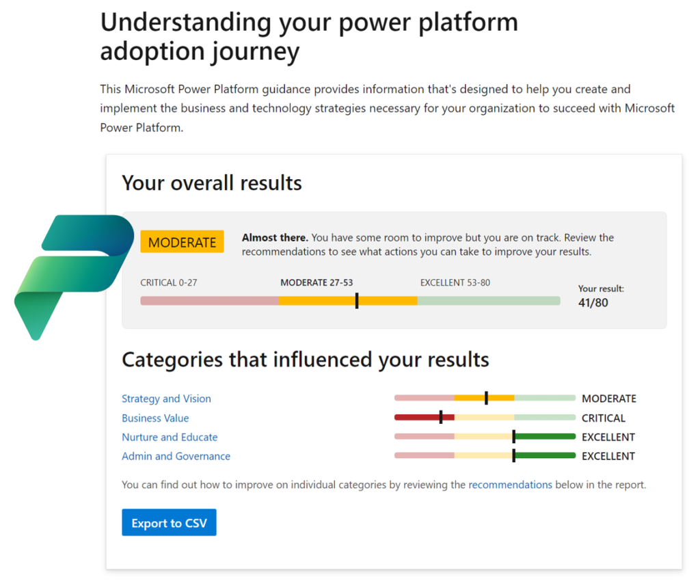Click the Admin and Governance score bar

point(485,455)
